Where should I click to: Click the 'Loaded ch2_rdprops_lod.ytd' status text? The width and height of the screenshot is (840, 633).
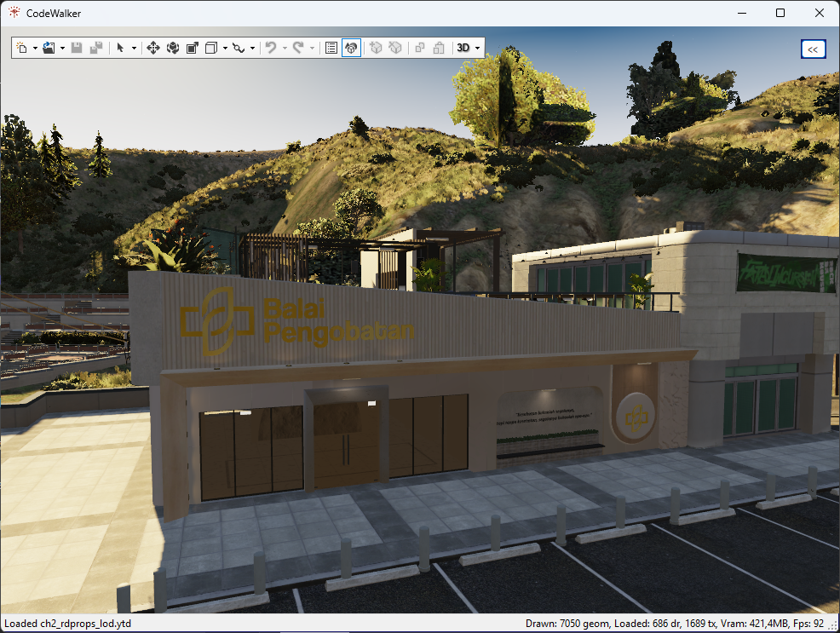pos(67,624)
